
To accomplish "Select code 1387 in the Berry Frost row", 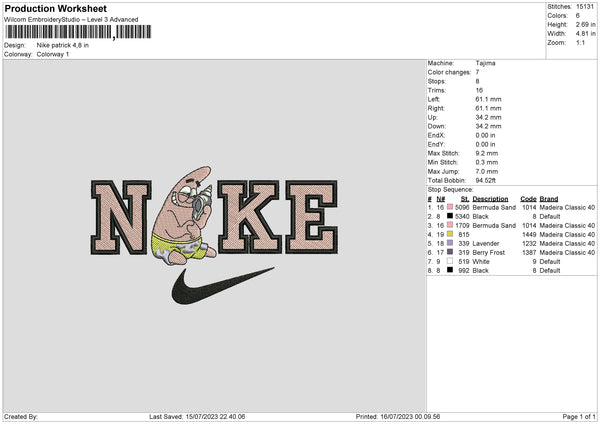I will pos(529,253).
